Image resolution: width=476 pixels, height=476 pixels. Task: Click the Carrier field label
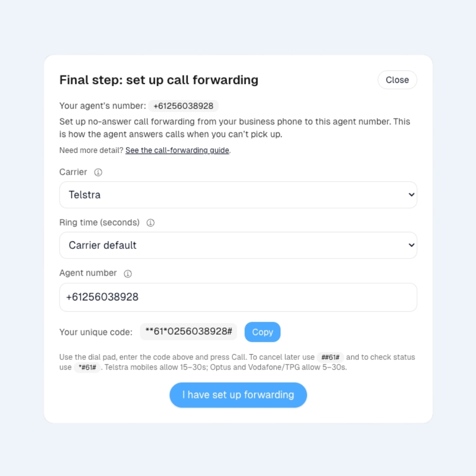pos(73,172)
